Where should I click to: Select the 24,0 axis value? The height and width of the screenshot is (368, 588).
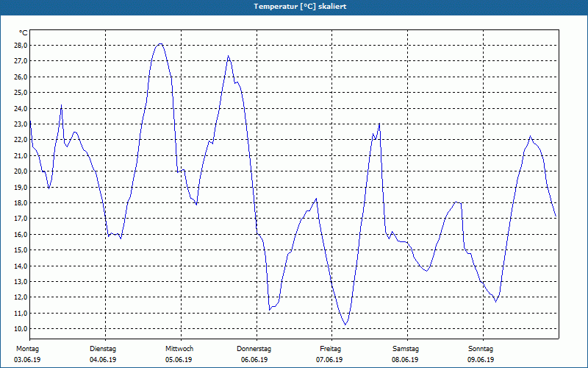pyautogui.click(x=21, y=108)
